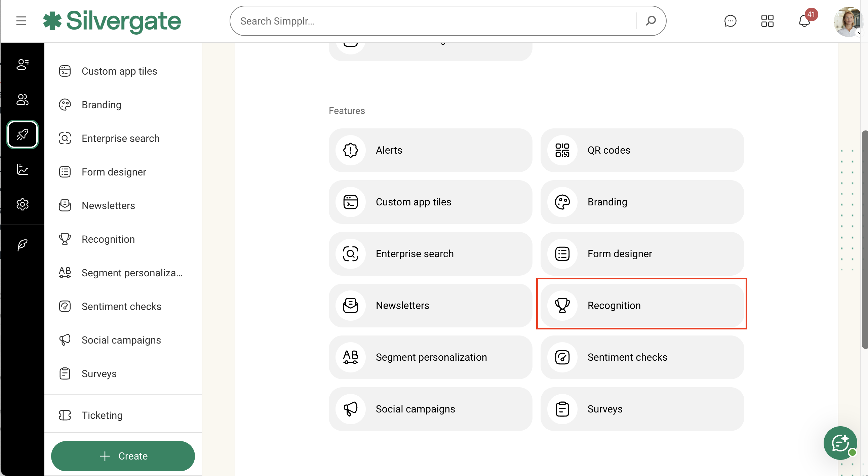868x476 pixels.
Task: Click the search magnifier icon
Action: [650, 21]
